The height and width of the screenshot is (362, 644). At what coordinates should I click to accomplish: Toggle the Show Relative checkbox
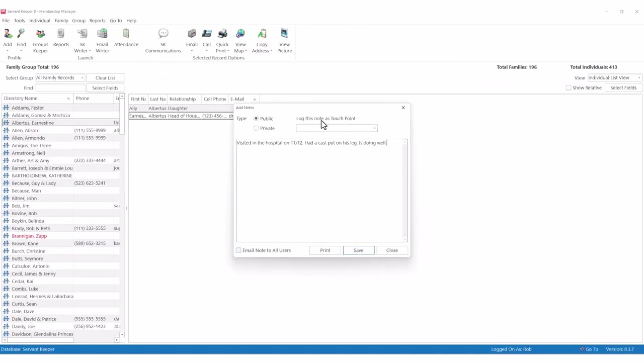pos(569,88)
